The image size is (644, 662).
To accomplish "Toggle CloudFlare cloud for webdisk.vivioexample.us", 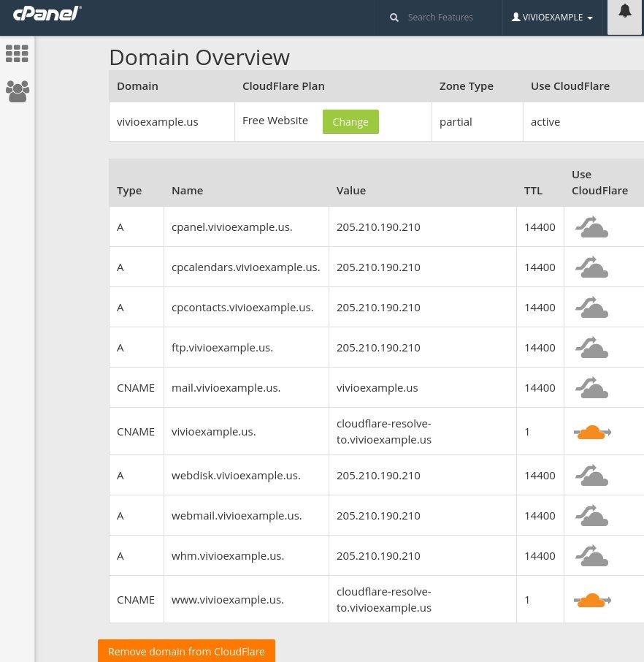I will click(591, 476).
